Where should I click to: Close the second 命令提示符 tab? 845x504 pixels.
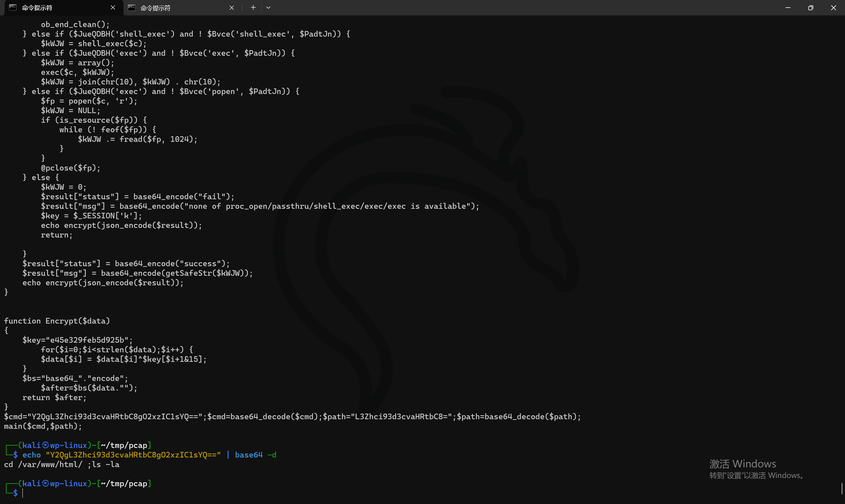point(232,8)
